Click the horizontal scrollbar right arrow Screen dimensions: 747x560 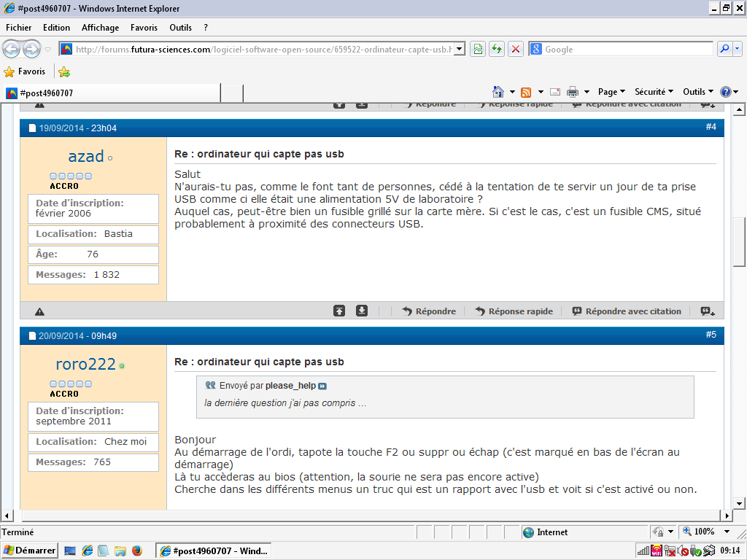tap(727, 516)
